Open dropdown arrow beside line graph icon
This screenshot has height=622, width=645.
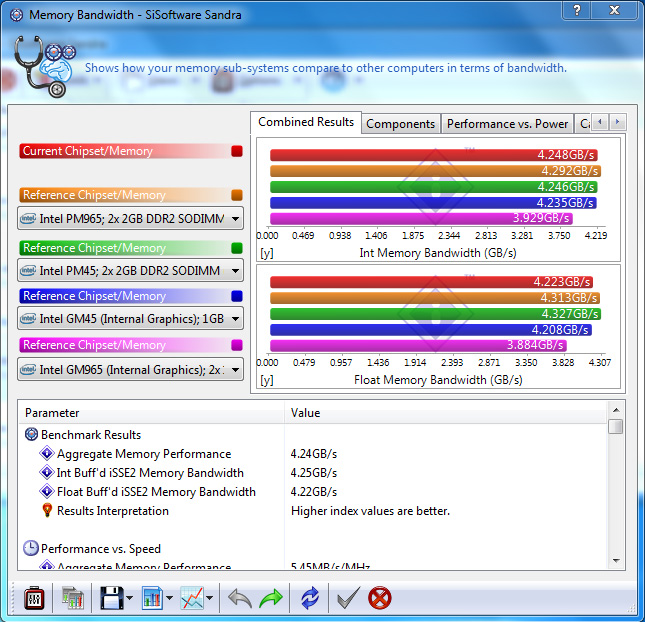pyautogui.click(x=209, y=598)
